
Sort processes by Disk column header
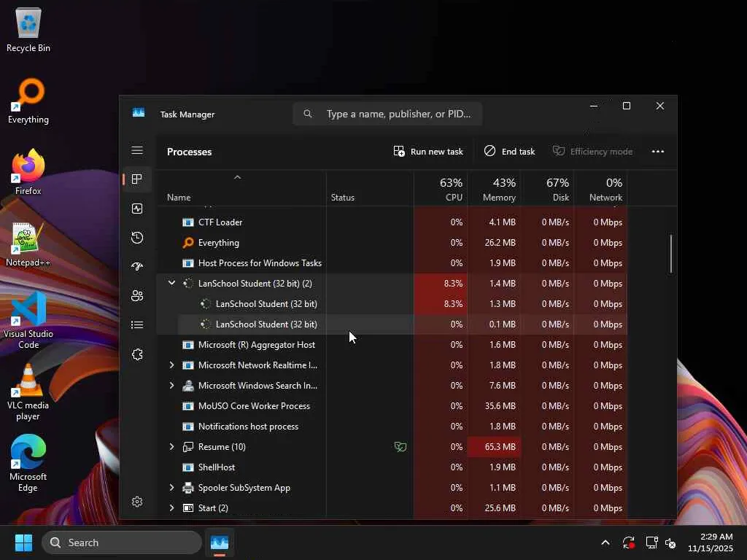point(547,189)
